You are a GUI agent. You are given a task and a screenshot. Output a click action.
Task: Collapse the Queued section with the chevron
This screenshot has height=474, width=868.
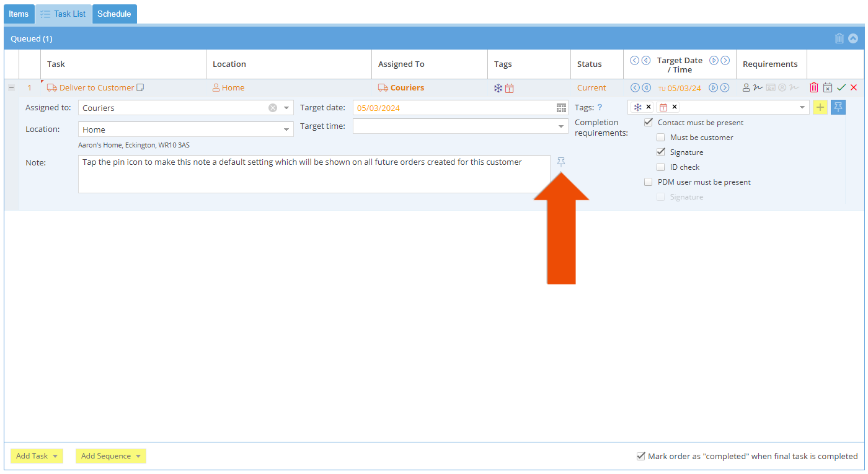click(x=853, y=38)
